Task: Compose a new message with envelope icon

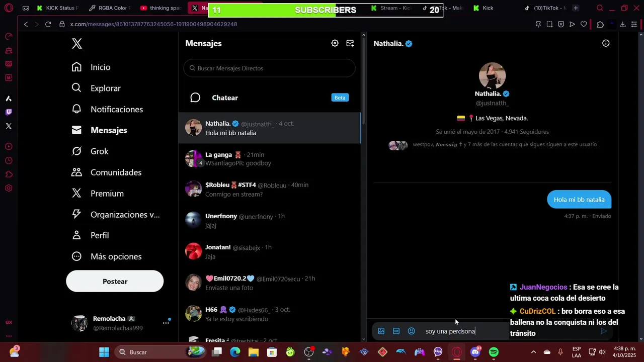Action: pos(350,43)
